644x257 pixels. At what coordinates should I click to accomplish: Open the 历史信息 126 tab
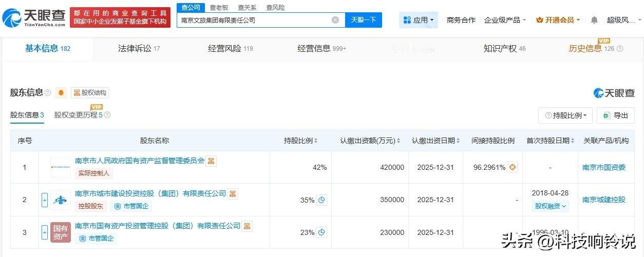point(591,48)
